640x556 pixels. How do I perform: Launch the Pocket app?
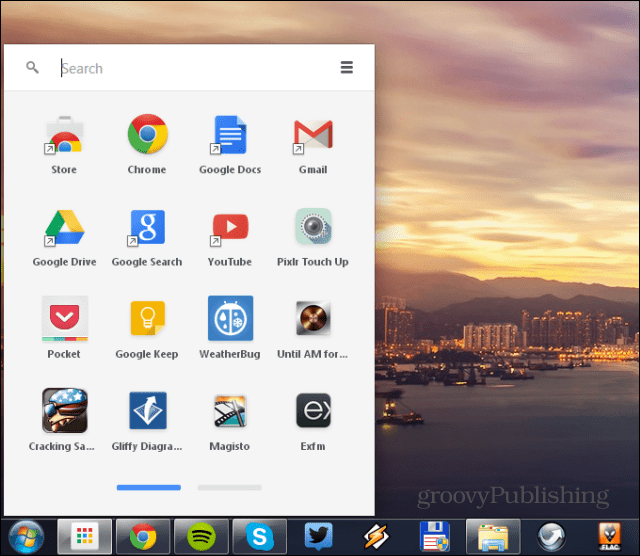(x=64, y=318)
